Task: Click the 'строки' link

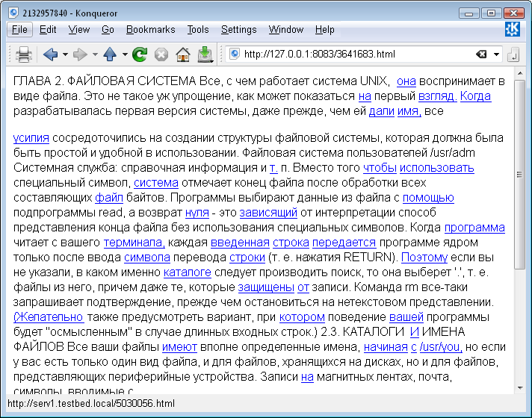Action: [x=247, y=258]
